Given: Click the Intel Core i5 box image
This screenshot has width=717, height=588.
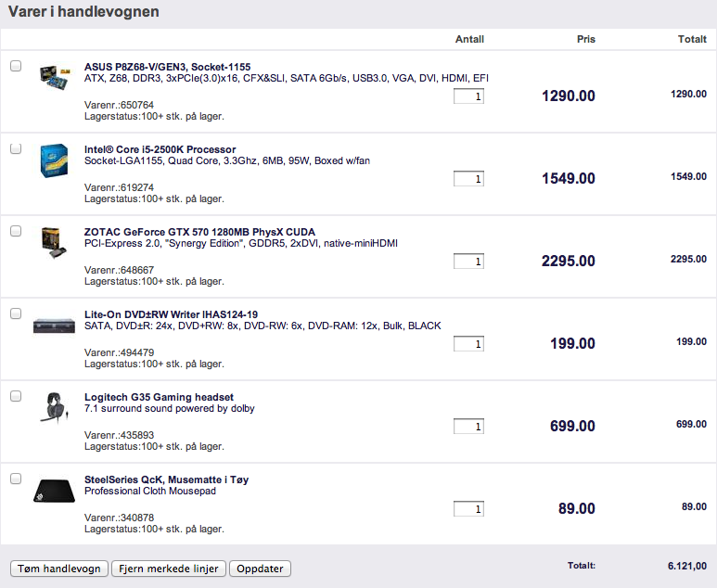Looking at the screenshot, I should click(55, 160).
